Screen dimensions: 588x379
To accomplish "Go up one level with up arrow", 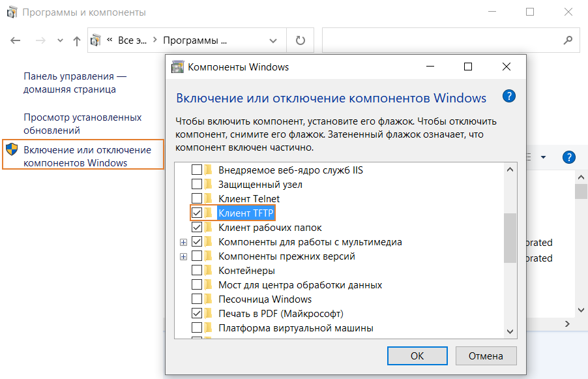I will (77, 40).
